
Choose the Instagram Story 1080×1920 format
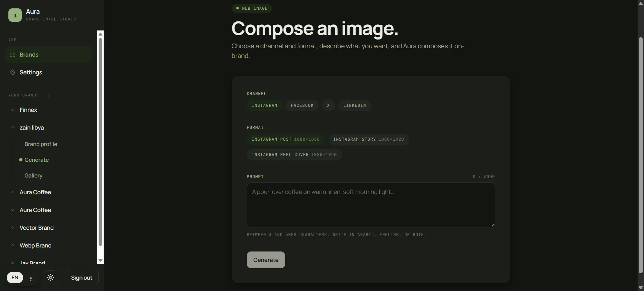click(x=369, y=139)
